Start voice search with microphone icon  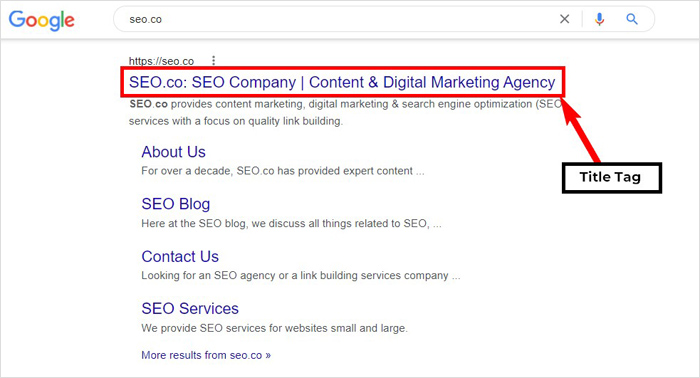599,19
